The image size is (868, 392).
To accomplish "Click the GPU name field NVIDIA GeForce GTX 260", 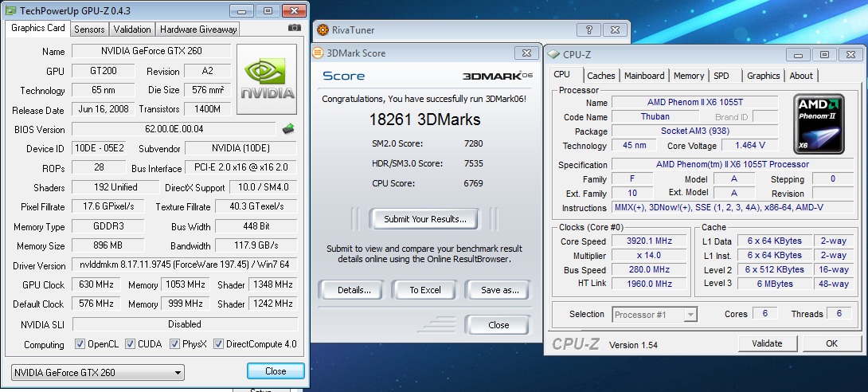I will pos(151,51).
